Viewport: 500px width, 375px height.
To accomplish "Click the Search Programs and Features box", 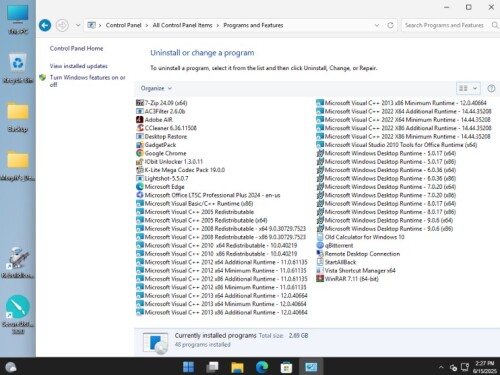I will (447, 25).
